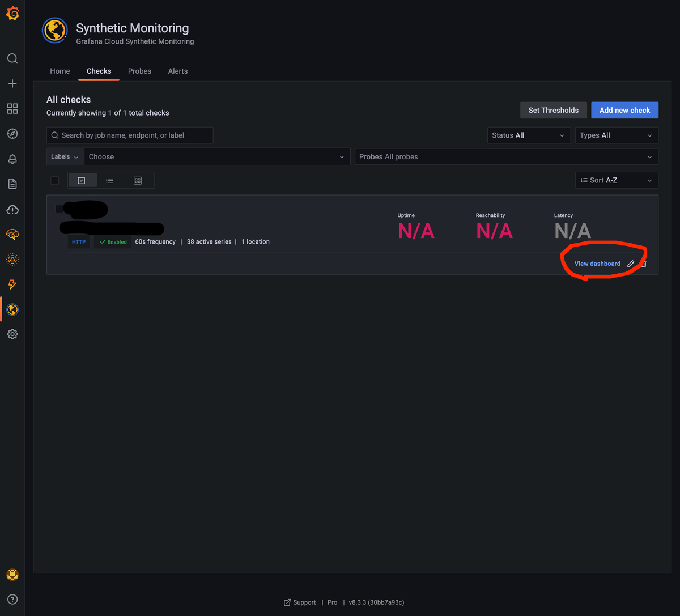Tick the select-all checks checkbox
Image resolution: width=680 pixels, height=616 pixels.
tap(55, 180)
